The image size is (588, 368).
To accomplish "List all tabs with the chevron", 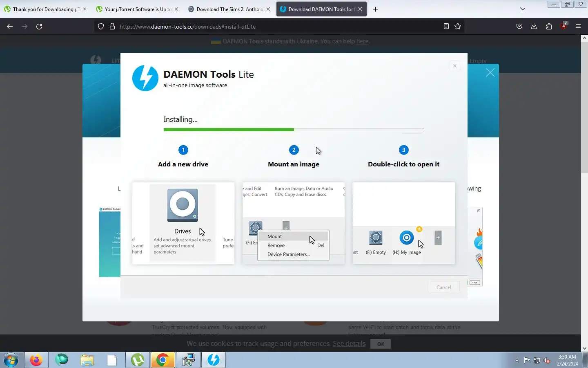I will pos(522,9).
